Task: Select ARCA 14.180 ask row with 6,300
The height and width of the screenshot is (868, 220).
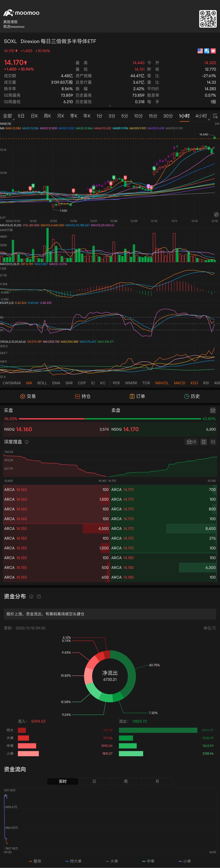Action: [x=164, y=567]
